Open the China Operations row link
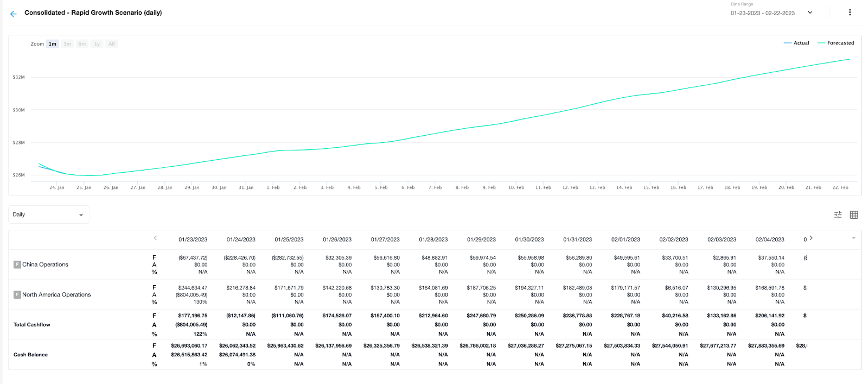The image size is (868, 384). pyautogui.click(x=45, y=265)
